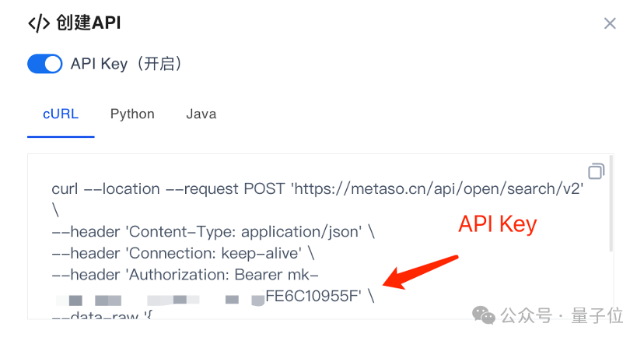
Task: Click the red API Key annotation
Action: pyautogui.click(x=497, y=224)
